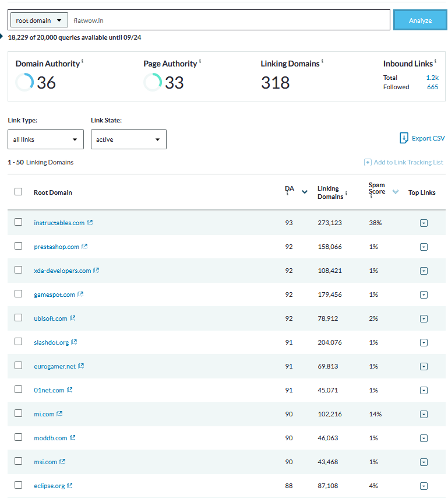This screenshot has width=448, height=498.
Task: Select the ubisoft.com row checkbox
Action: (x=19, y=318)
